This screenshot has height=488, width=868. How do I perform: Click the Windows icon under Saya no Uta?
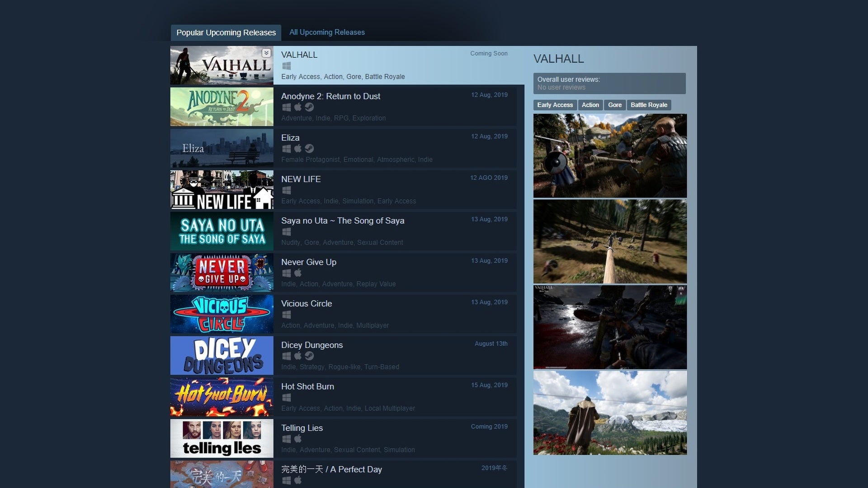[287, 231]
